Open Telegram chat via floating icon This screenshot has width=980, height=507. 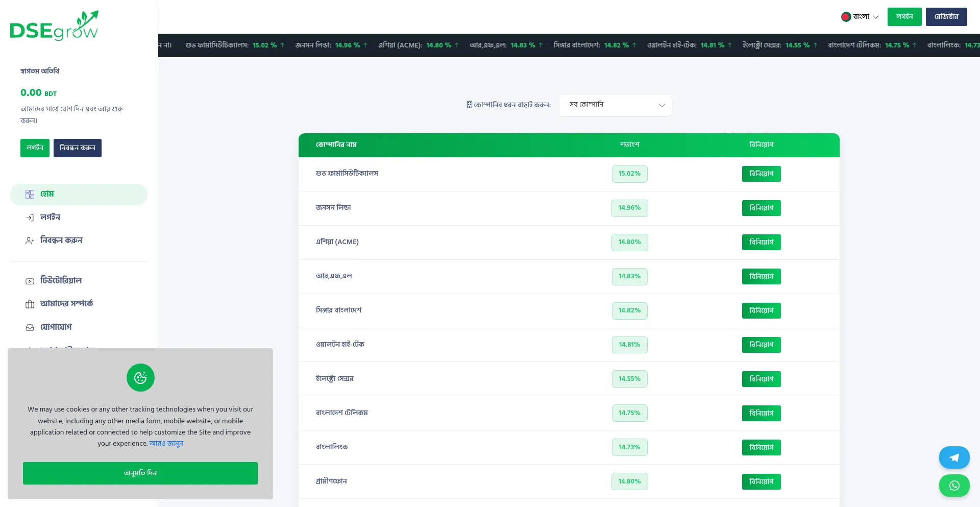coord(954,457)
